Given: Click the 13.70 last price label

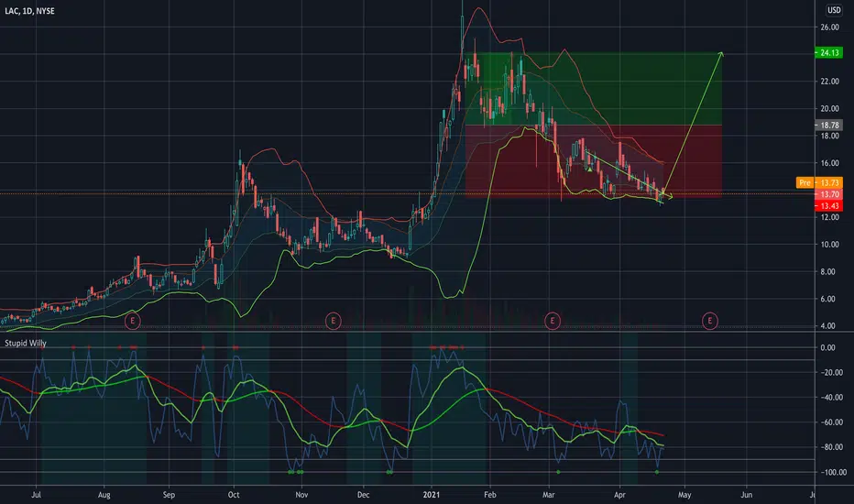Looking at the screenshot, I should [828, 194].
